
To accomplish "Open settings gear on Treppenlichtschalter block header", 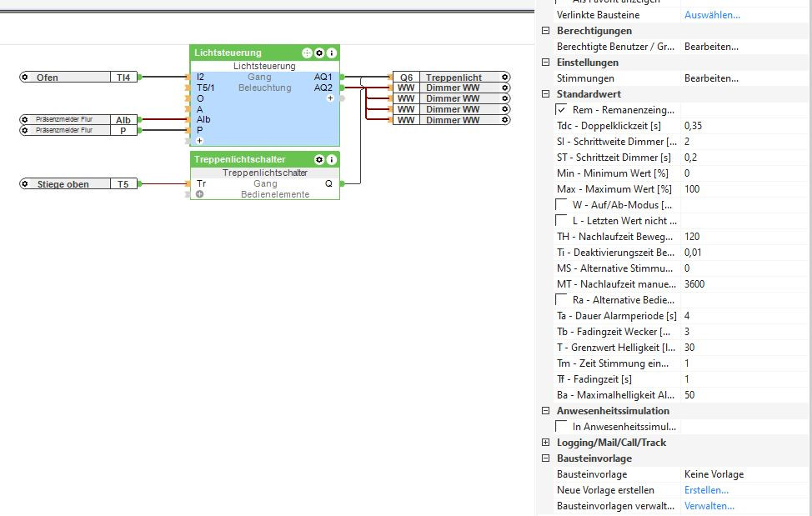I will point(319,159).
